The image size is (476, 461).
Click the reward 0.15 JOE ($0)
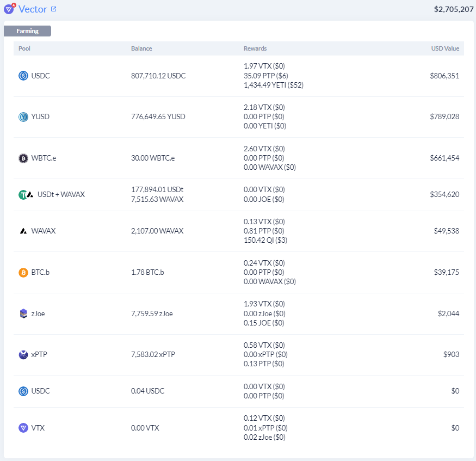pos(263,323)
